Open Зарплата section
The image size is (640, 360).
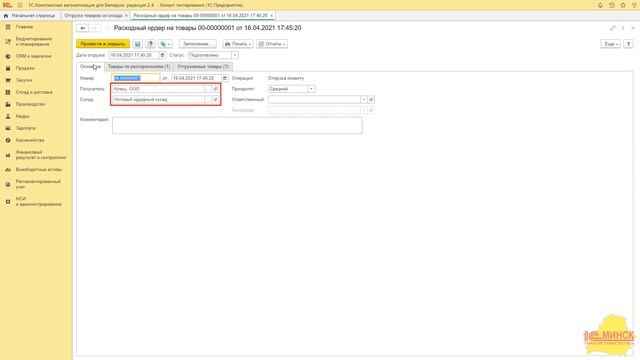tap(25, 128)
